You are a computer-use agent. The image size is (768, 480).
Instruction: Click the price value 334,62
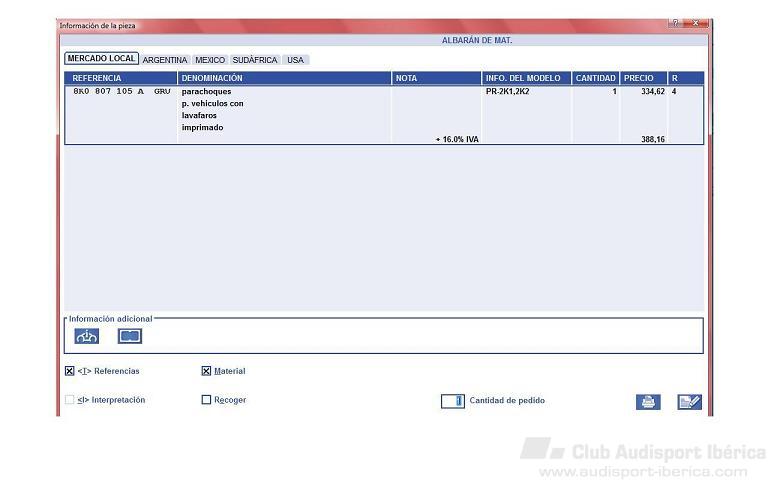[653, 91]
